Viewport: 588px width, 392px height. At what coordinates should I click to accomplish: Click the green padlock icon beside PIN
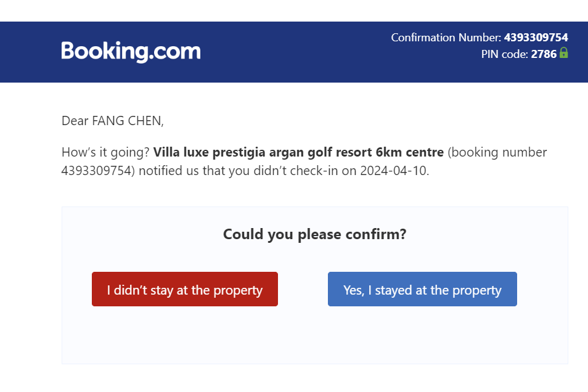(x=563, y=53)
